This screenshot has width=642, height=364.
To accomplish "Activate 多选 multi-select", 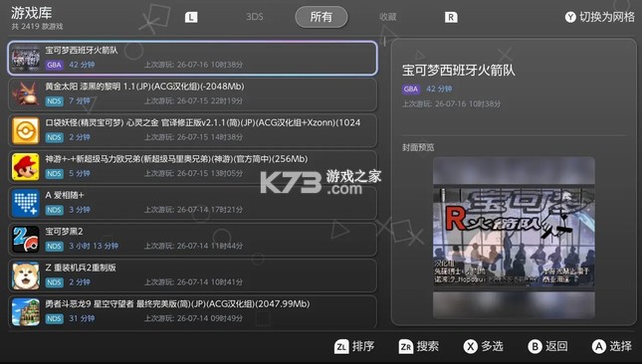I will pyautogui.click(x=492, y=346).
